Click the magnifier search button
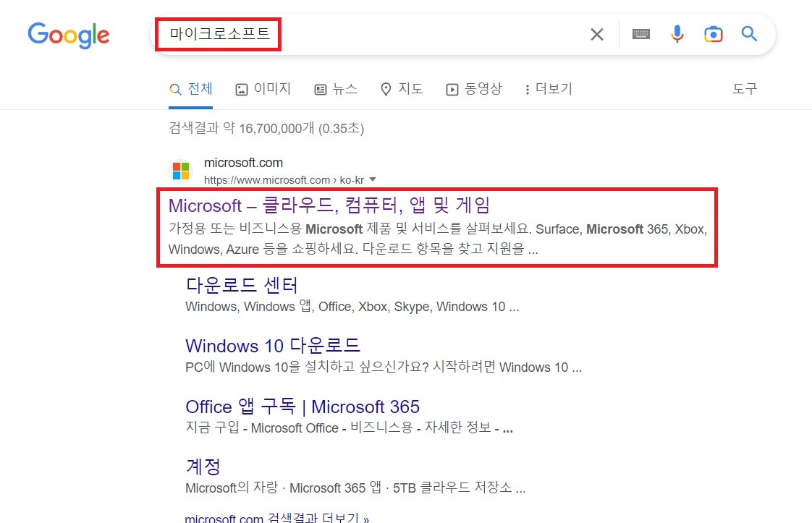The image size is (812, 523). pos(749,34)
